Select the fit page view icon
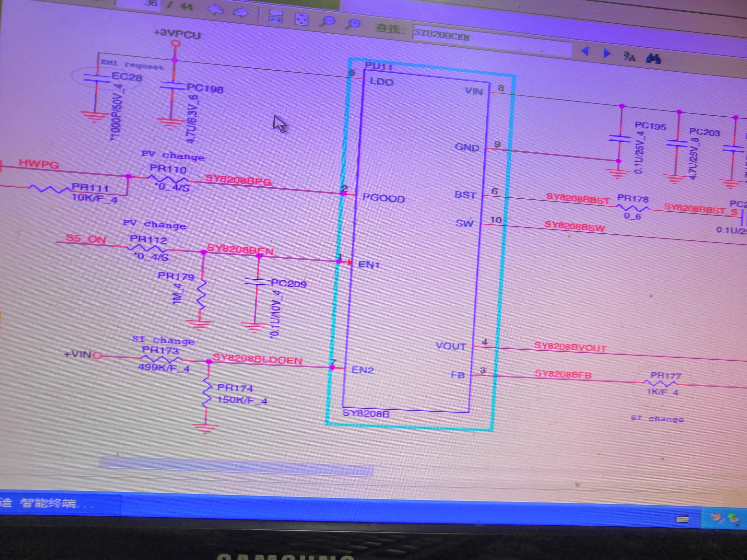Viewport: 747px width, 560px height. (301, 19)
